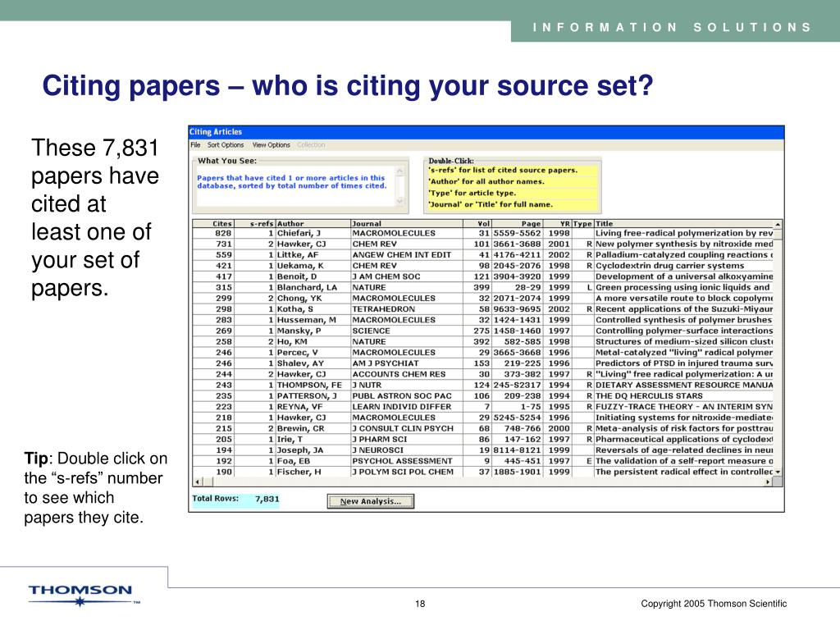Select author Irie, T

coord(290,440)
